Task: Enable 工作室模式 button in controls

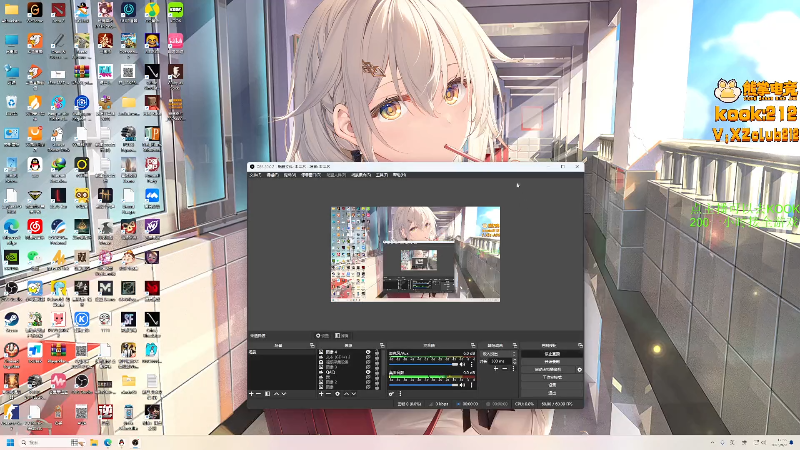Action: click(x=552, y=377)
